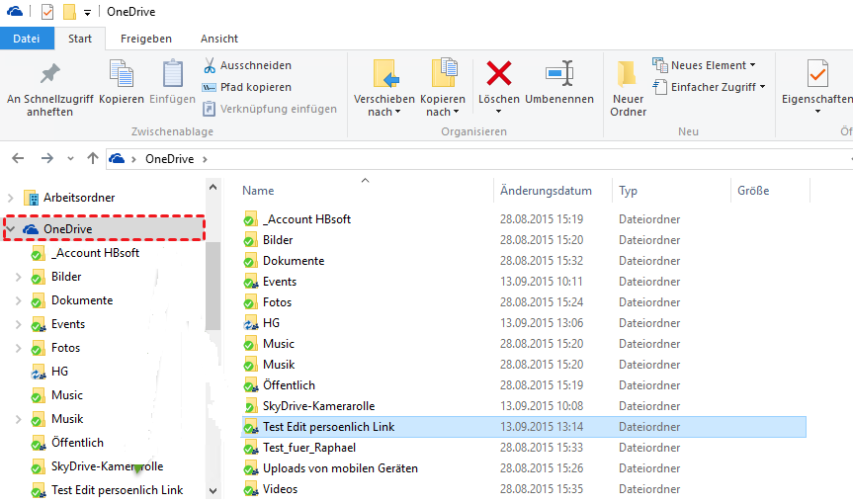Select the SkyDrive-Kamerarolle folder in file list
853x504 pixels.
(x=319, y=406)
